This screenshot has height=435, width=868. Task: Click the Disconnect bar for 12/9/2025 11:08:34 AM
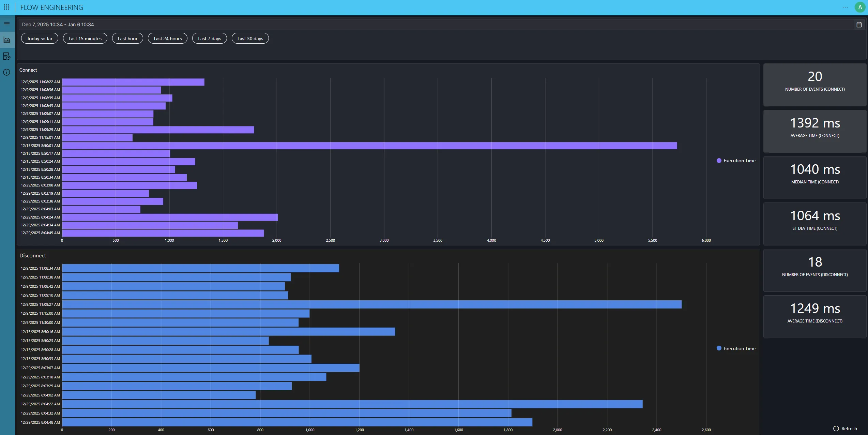point(201,268)
